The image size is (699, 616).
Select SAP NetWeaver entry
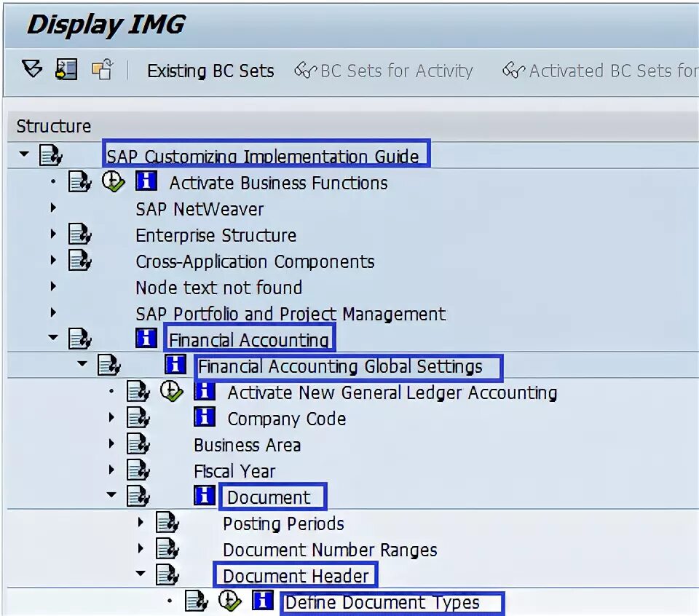200,209
